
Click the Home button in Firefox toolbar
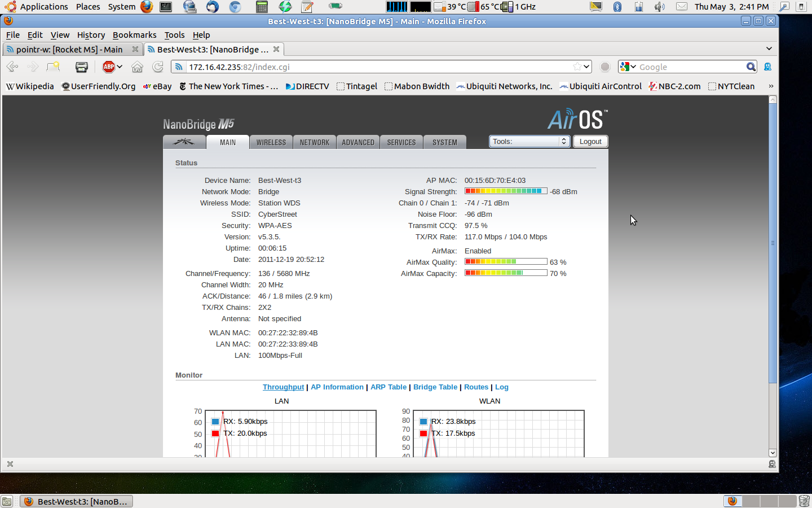[137, 67]
